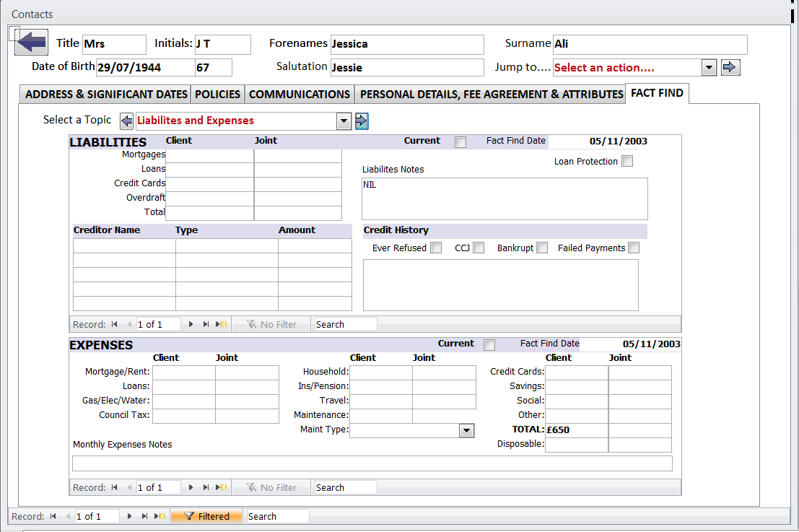This screenshot has width=799, height=532.
Task: Open the Maint Type dropdown
Action: (466, 431)
